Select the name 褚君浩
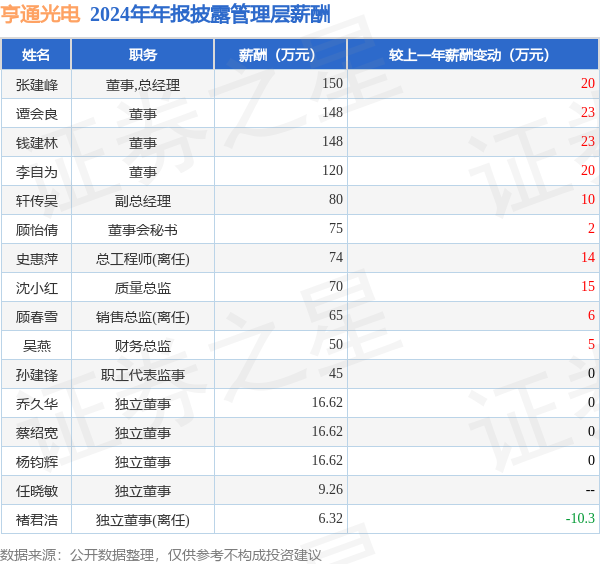Viewport: 600px width, 564px height. [x=37, y=520]
